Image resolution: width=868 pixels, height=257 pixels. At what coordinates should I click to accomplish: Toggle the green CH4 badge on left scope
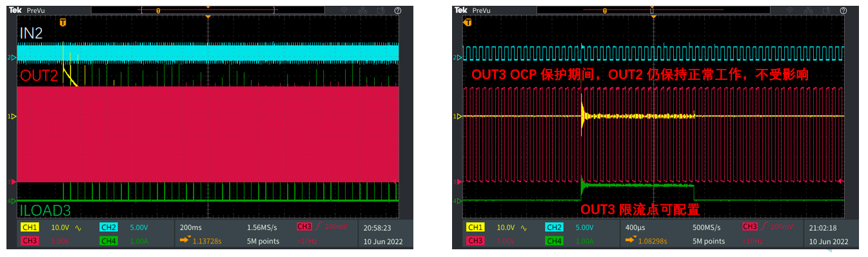[x=108, y=240]
